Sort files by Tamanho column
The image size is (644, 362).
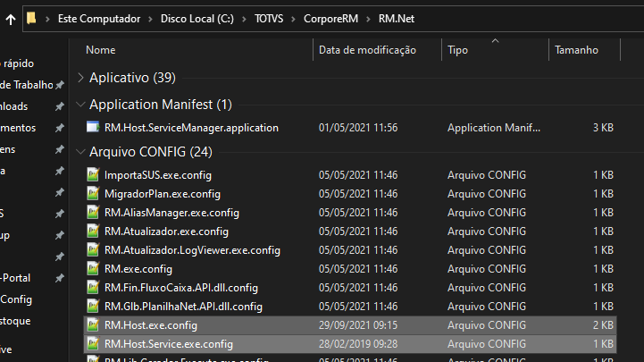576,50
